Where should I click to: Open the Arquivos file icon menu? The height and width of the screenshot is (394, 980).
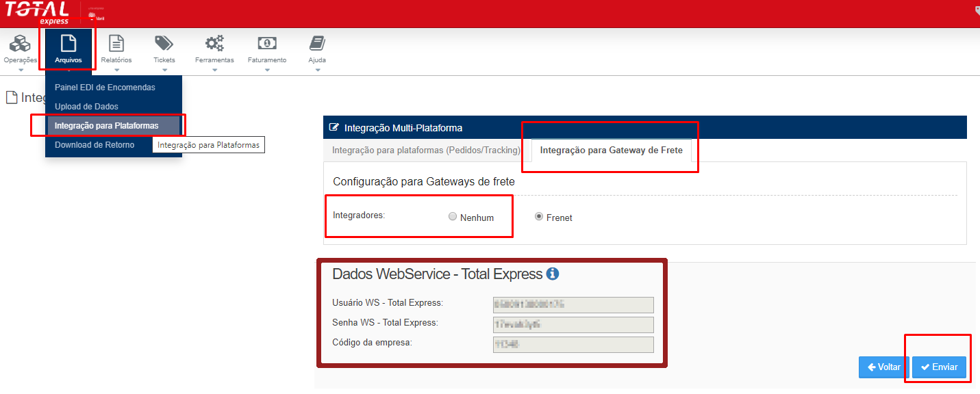68,44
